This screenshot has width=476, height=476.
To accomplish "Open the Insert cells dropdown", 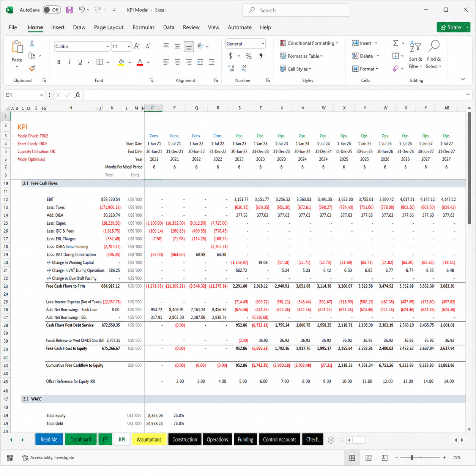I will click(376, 43).
